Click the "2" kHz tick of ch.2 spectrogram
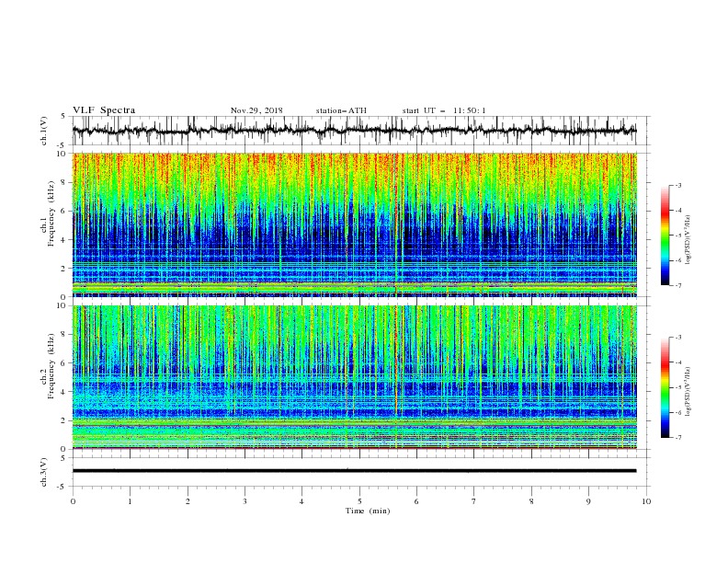 [x=64, y=420]
